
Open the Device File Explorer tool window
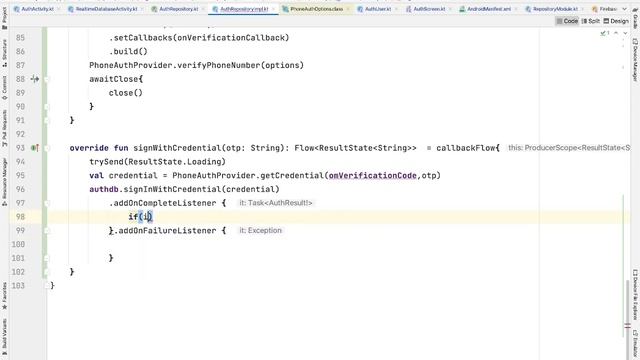tap(636, 294)
